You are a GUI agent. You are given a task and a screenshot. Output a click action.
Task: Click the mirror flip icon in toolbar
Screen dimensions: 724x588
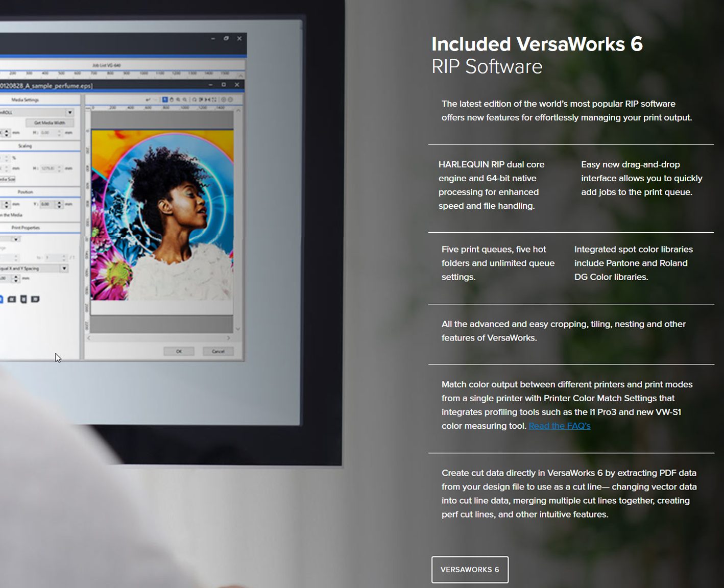207,100
